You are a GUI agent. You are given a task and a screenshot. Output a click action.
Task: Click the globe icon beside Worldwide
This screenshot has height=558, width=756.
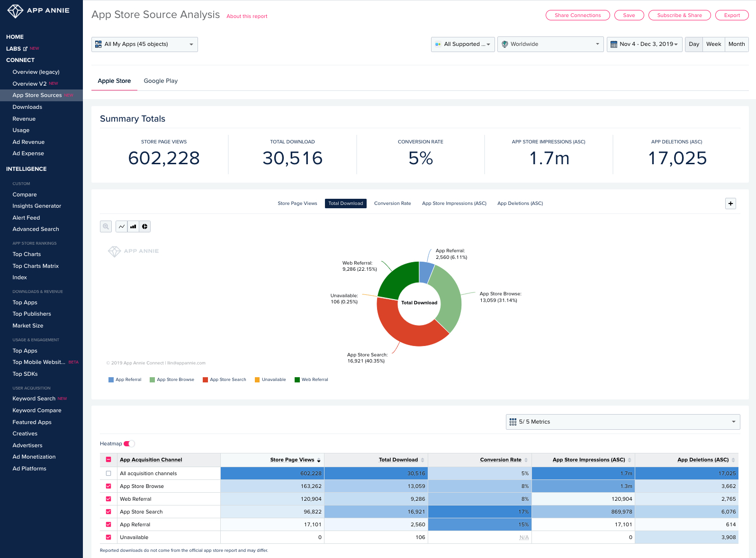point(505,44)
